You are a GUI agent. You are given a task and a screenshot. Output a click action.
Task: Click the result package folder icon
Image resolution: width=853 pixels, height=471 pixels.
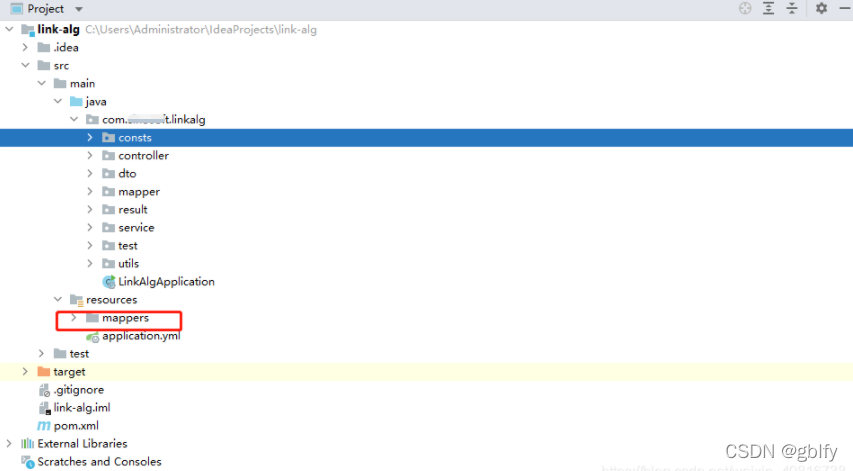tap(108, 209)
